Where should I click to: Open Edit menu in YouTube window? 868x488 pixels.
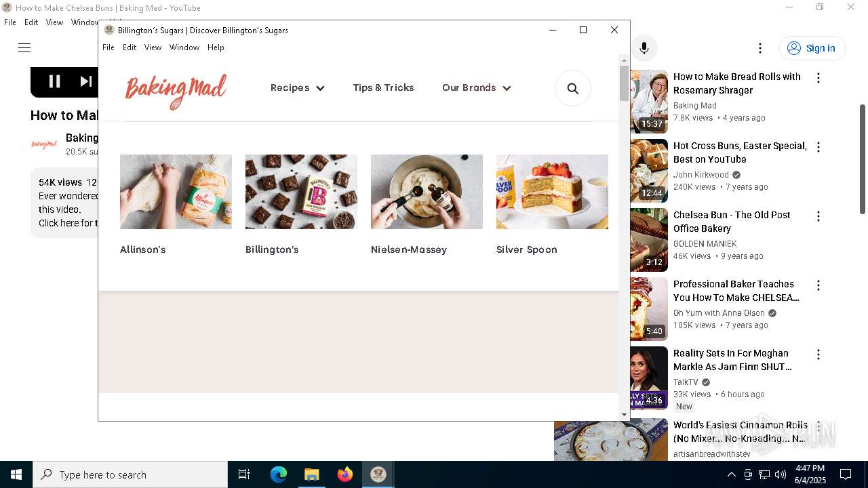click(31, 22)
